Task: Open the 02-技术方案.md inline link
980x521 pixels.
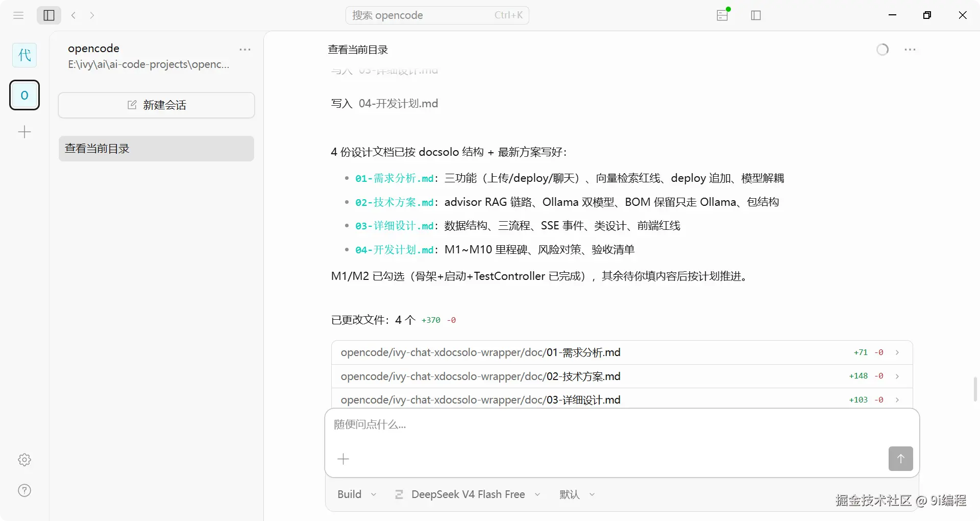Action: (x=395, y=202)
